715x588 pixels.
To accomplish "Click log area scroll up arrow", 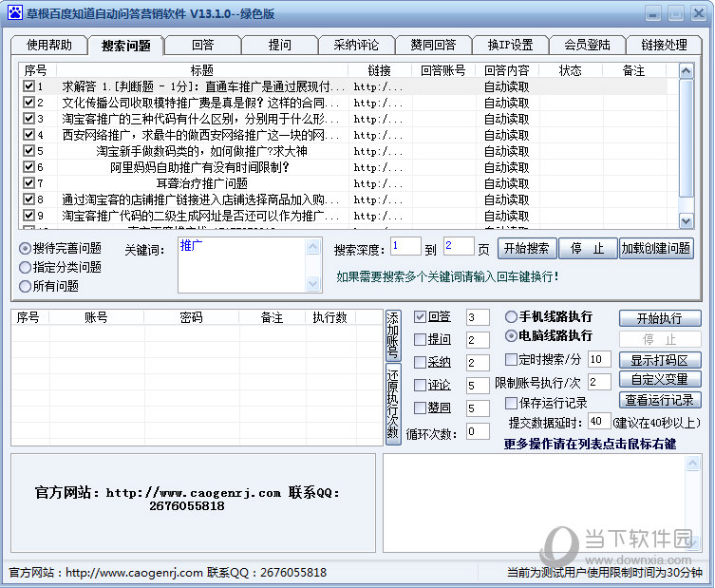I will tap(692, 464).
